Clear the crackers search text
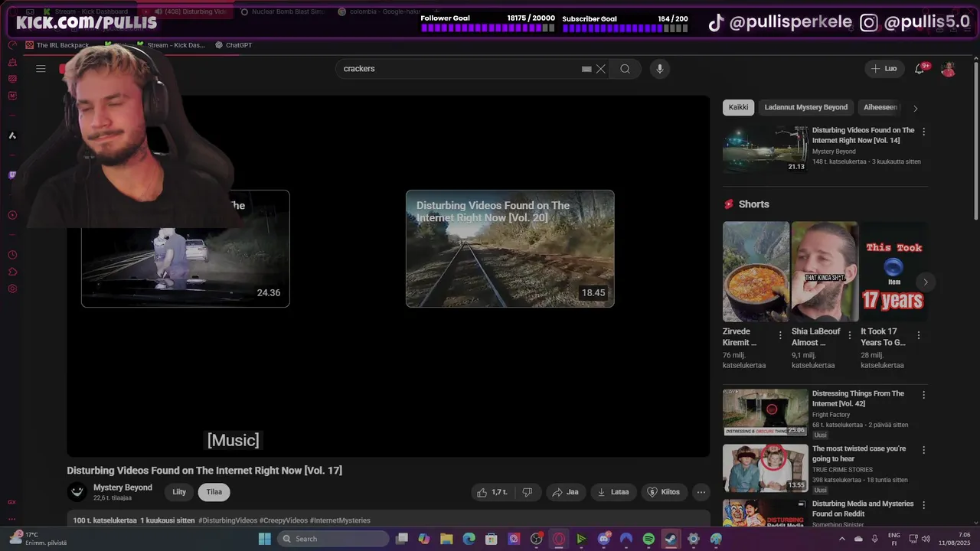 coord(601,69)
